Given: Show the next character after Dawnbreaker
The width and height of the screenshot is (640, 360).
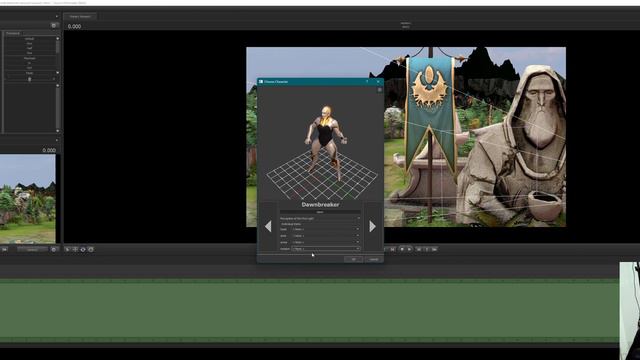Looking at the screenshot, I should (x=372, y=227).
